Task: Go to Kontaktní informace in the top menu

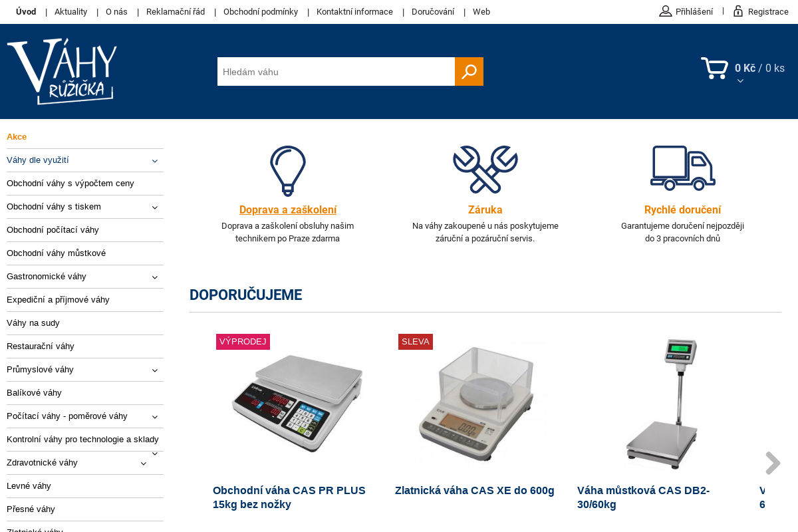Action: (354, 12)
